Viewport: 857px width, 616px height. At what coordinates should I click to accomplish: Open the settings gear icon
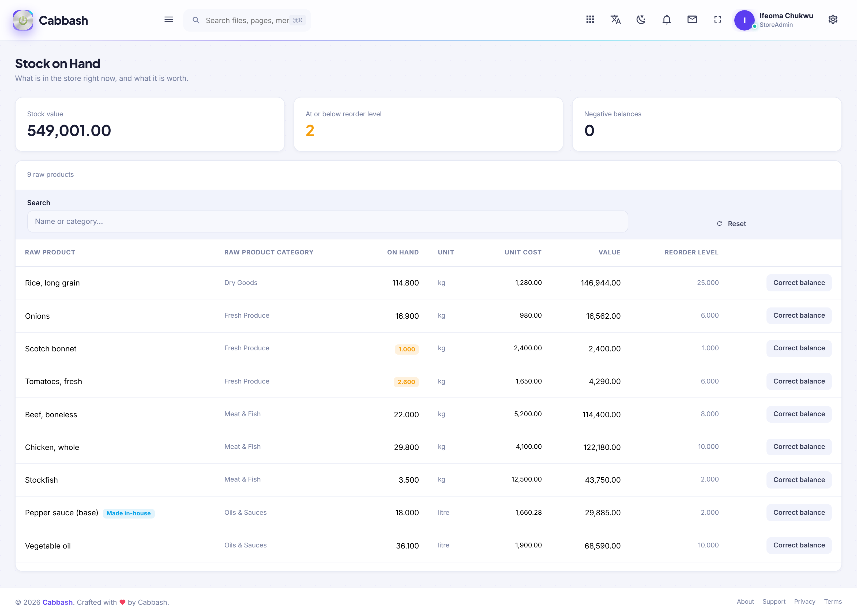click(832, 20)
